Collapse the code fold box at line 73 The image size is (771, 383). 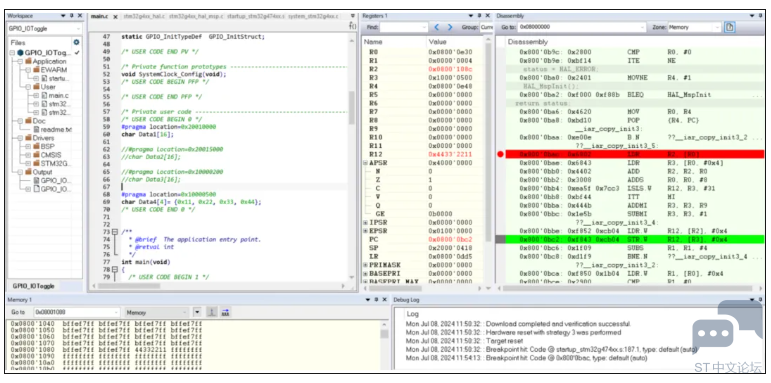pyautogui.click(x=115, y=232)
